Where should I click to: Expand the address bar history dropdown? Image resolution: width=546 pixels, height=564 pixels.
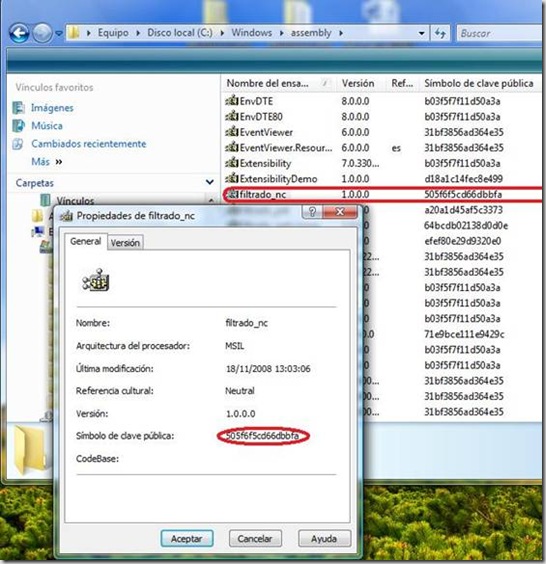pyautogui.click(x=421, y=33)
